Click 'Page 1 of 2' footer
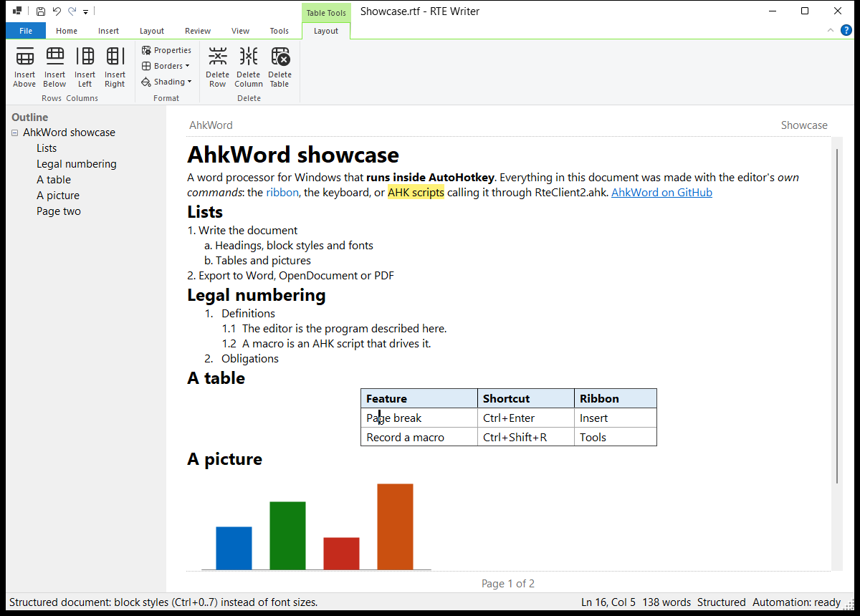This screenshot has height=616, width=860. point(508,584)
